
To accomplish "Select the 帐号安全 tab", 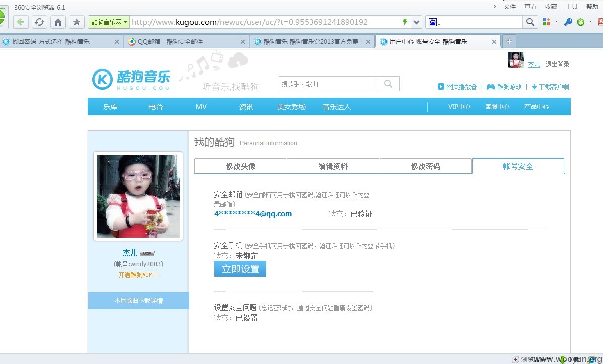I will (x=518, y=166).
